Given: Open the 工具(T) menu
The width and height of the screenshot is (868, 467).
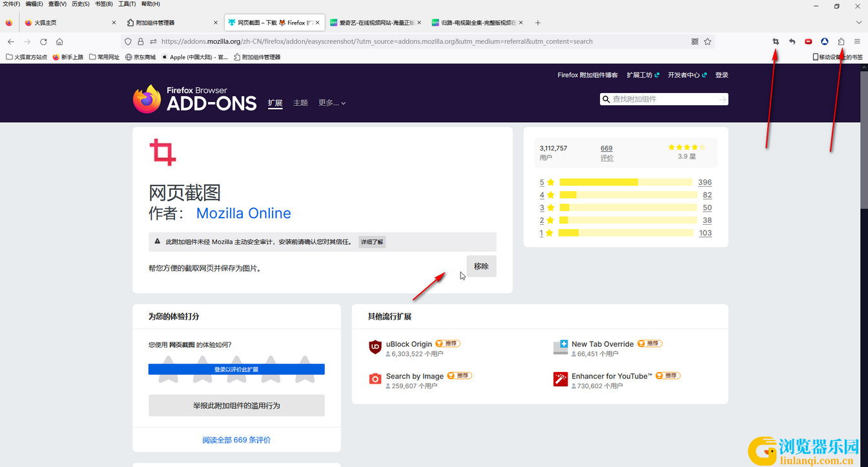Looking at the screenshot, I should pyautogui.click(x=127, y=4).
